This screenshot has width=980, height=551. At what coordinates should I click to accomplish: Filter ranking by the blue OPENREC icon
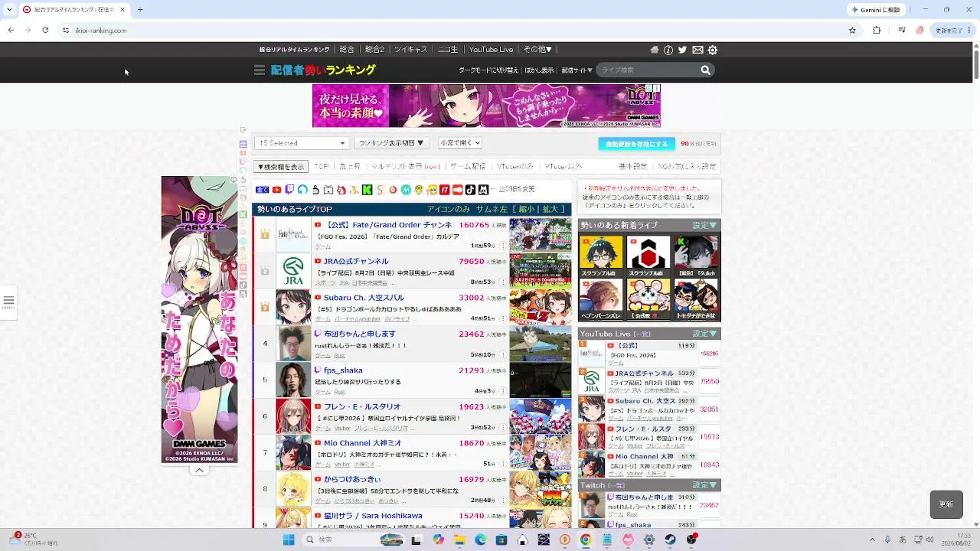[x=302, y=190]
